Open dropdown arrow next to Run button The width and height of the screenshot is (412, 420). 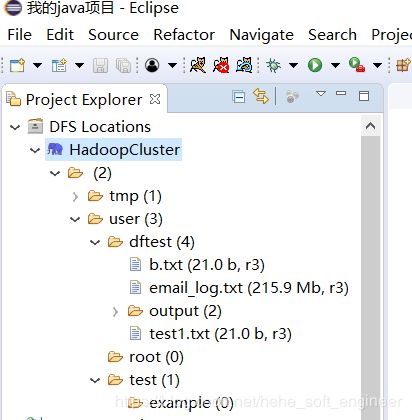[335, 65]
